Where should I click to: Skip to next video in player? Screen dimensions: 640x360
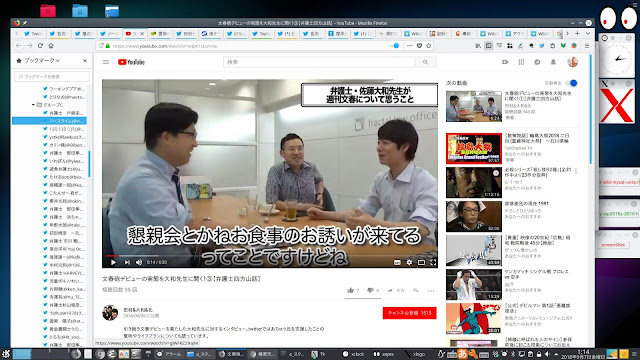click(127, 262)
